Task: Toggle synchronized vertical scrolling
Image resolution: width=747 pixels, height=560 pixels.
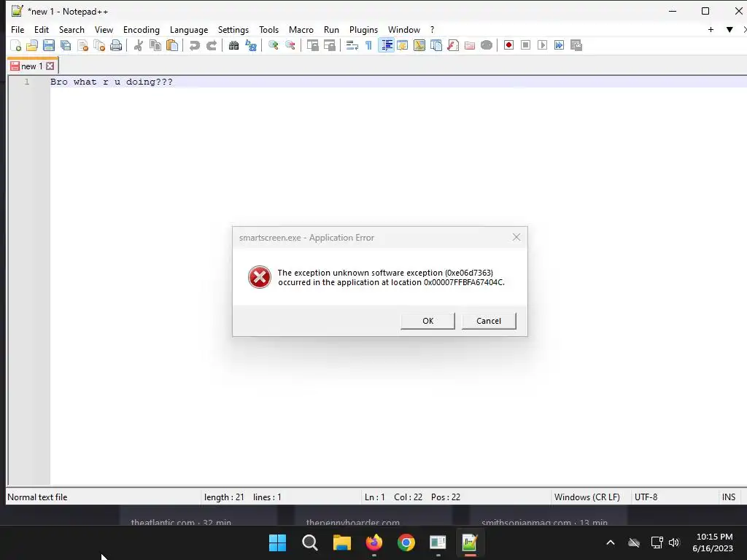Action: (312, 45)
